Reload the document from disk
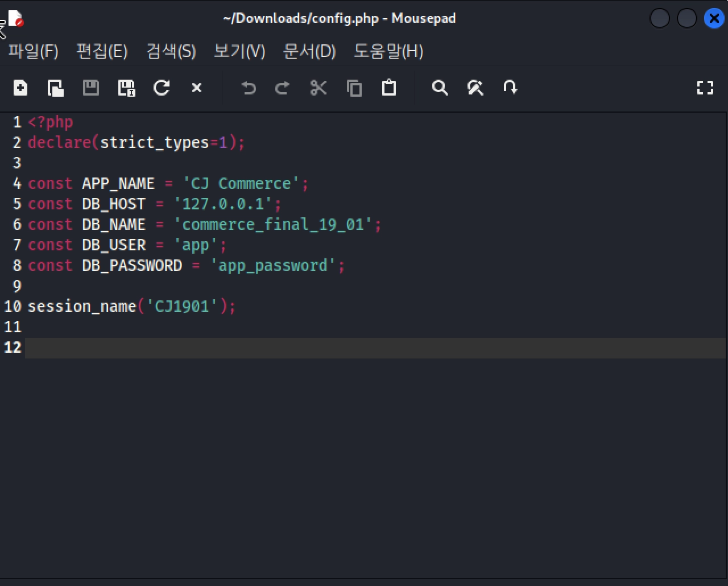 [x=162, y=88]
